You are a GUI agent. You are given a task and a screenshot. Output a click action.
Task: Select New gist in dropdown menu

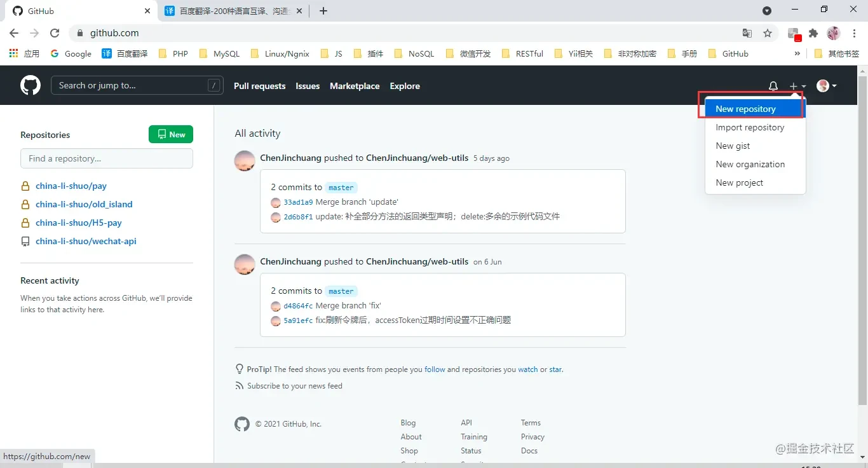coord(733,146)
